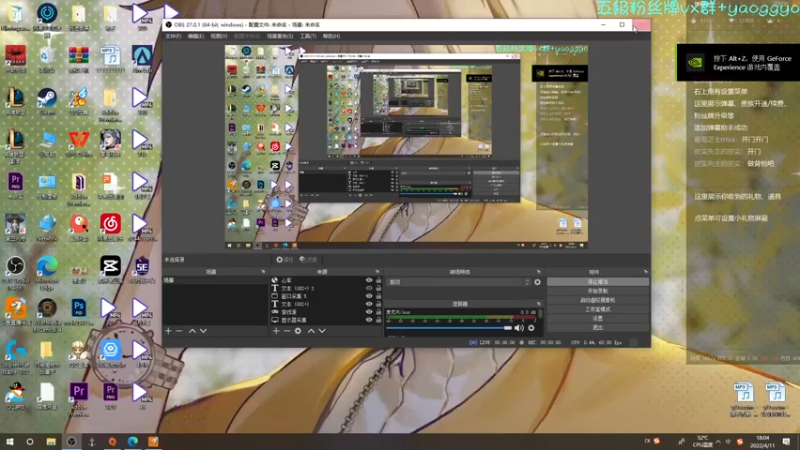Add a new source with plus icon

click(276, 331)
